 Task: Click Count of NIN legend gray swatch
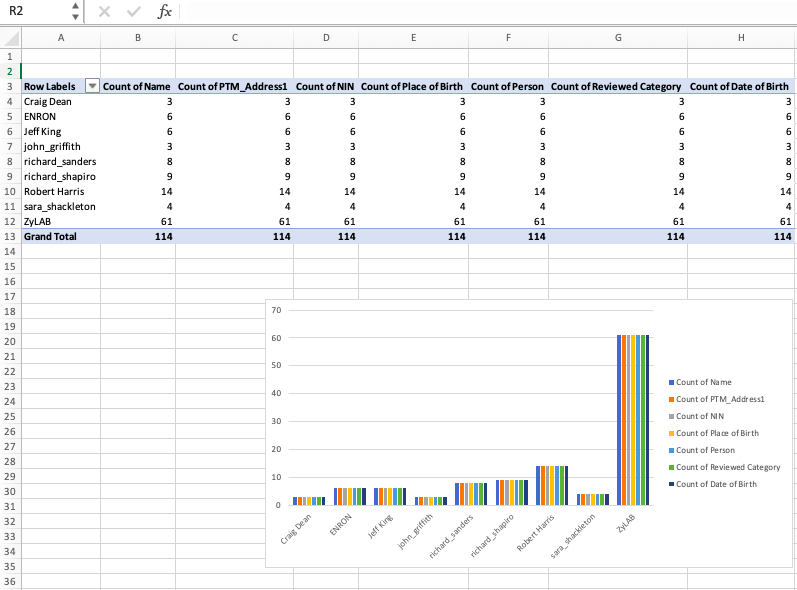tap(671, 416)
